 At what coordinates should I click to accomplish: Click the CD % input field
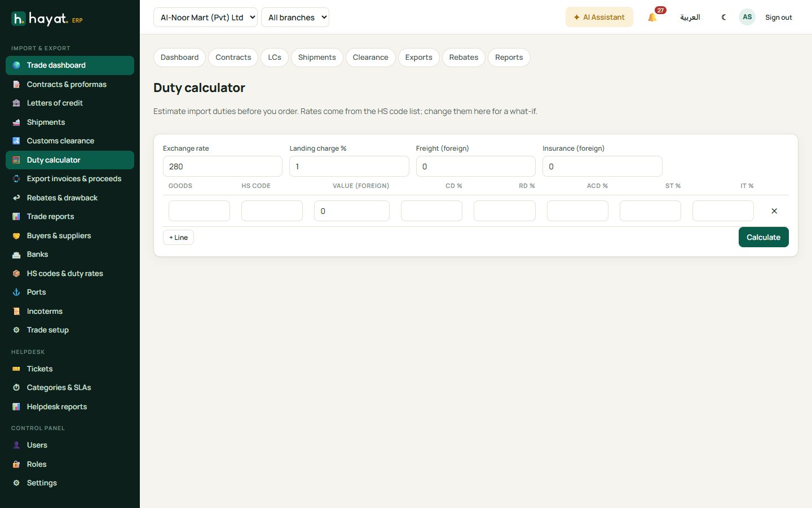pos(431,211)
